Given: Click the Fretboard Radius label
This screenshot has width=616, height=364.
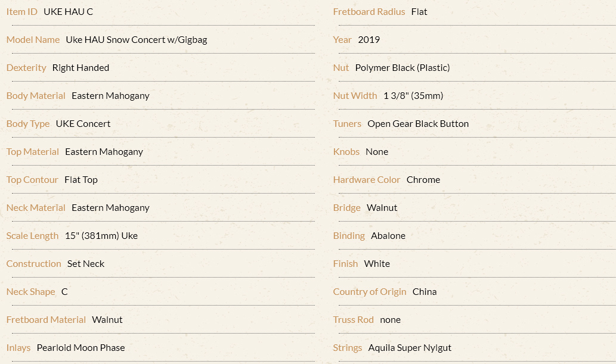Looking at the screenshot, I should coord(369,12).
